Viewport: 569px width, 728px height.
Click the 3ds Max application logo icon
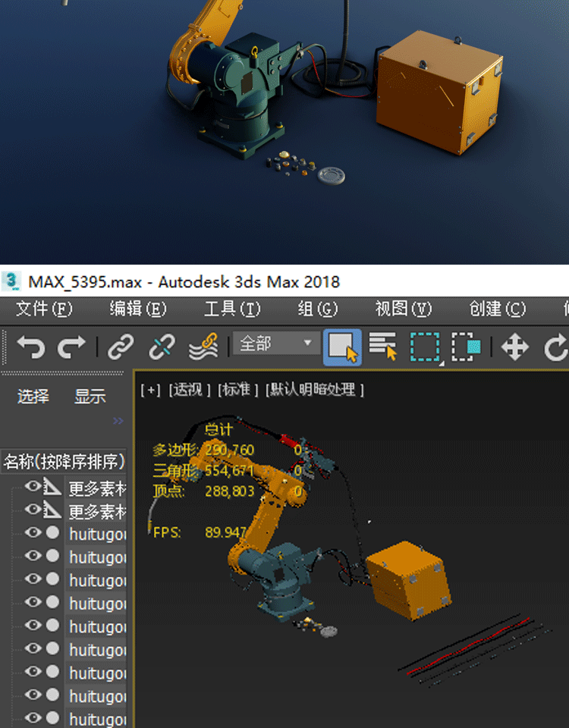click(11, 281)
